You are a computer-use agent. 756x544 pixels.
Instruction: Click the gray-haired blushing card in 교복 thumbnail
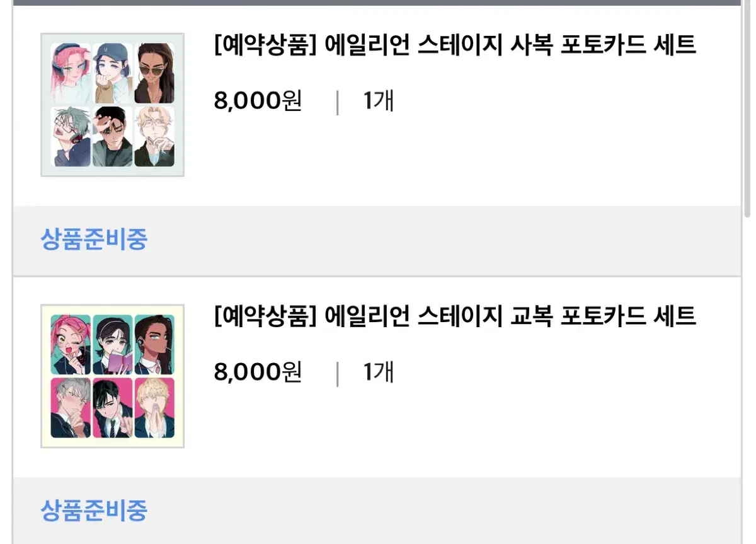click(x=71, y=408)
